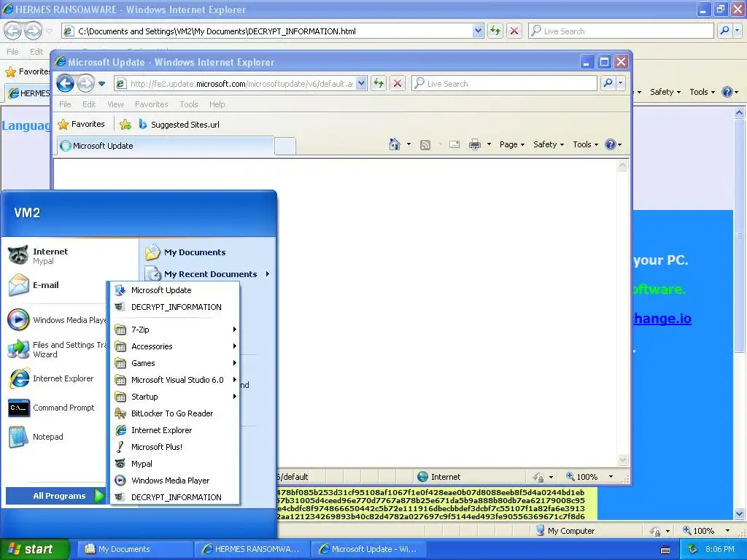Click Back button in Microsoft Update window
Image resolution: width=747 pixels, height=560 pixels.
tap(65, 84)
